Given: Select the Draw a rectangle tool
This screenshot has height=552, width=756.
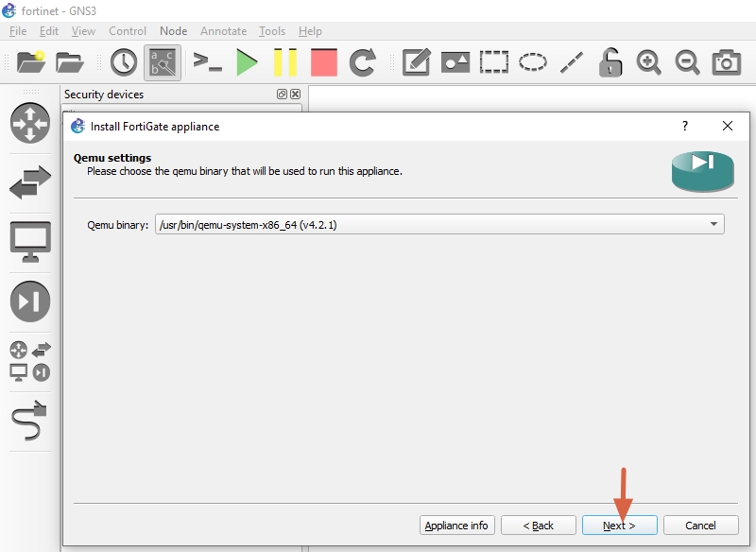Looking at the screenshot, I should pos(494,62).
